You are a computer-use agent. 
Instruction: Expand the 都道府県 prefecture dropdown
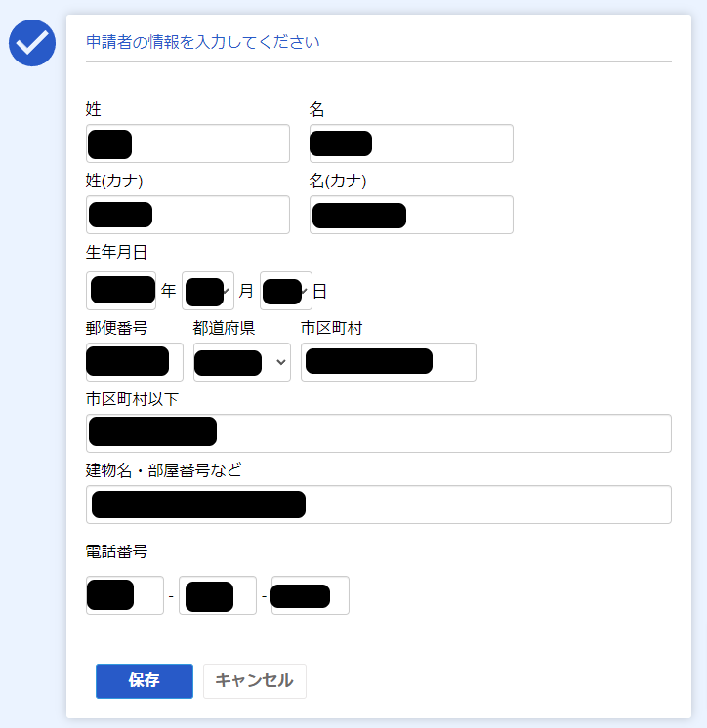[x=242, y=362]
